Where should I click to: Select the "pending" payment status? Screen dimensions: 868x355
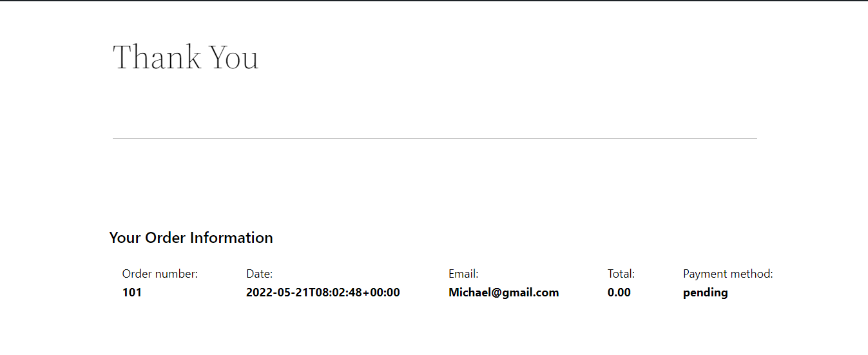[x=705, y=293]
